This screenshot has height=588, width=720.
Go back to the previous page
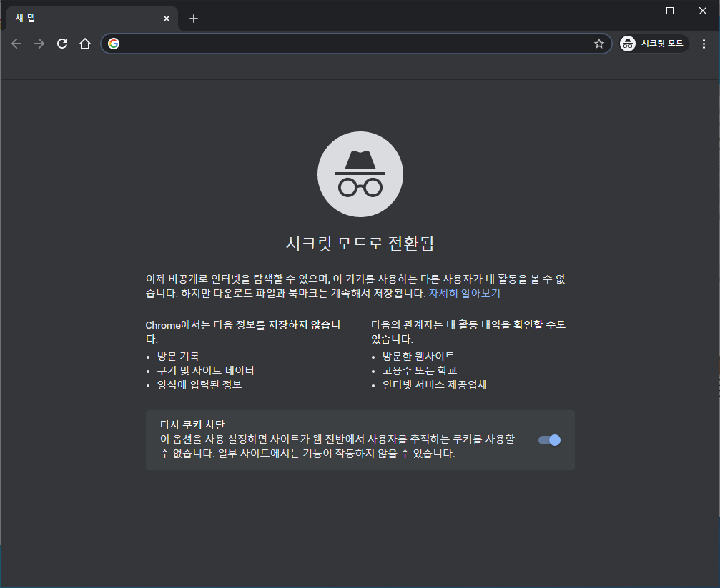click(16, 44)
